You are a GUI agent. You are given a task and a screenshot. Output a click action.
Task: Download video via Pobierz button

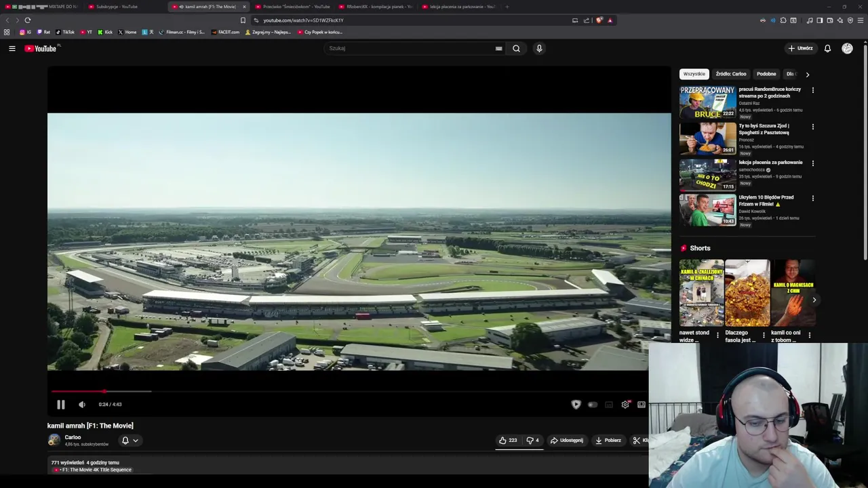(608, 441)
